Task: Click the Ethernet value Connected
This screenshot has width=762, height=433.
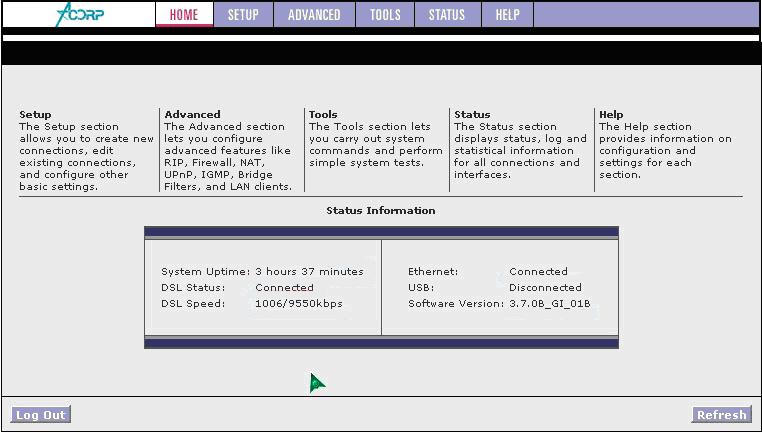Action: (538, 272)
